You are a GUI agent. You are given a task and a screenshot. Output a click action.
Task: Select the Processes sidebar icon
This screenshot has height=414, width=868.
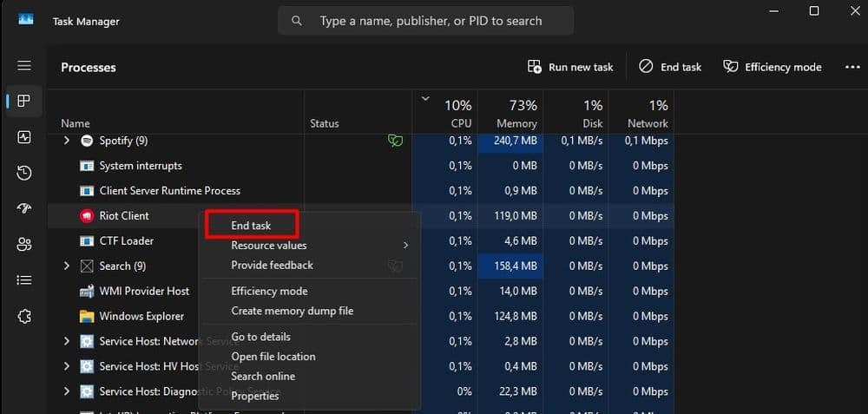pyautogui.click(x=23, y=102)
